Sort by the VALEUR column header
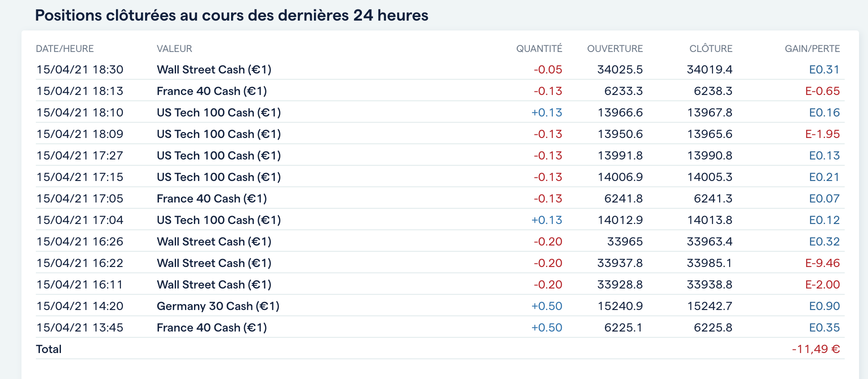The image size is (868, 379). tap(174, 49)
